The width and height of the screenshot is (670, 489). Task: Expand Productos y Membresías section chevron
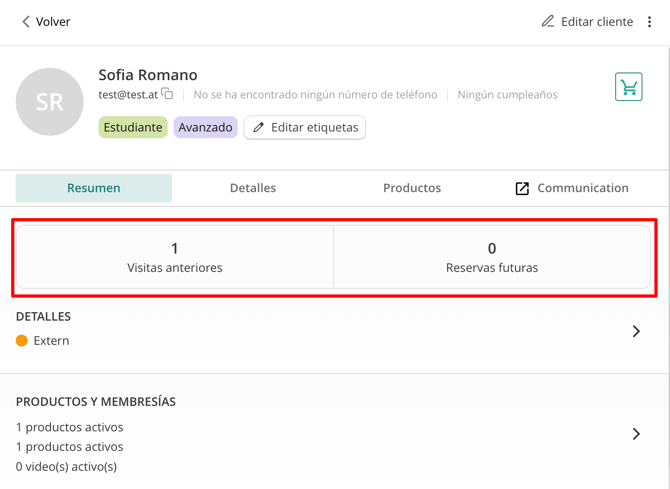tap(636, 434)
